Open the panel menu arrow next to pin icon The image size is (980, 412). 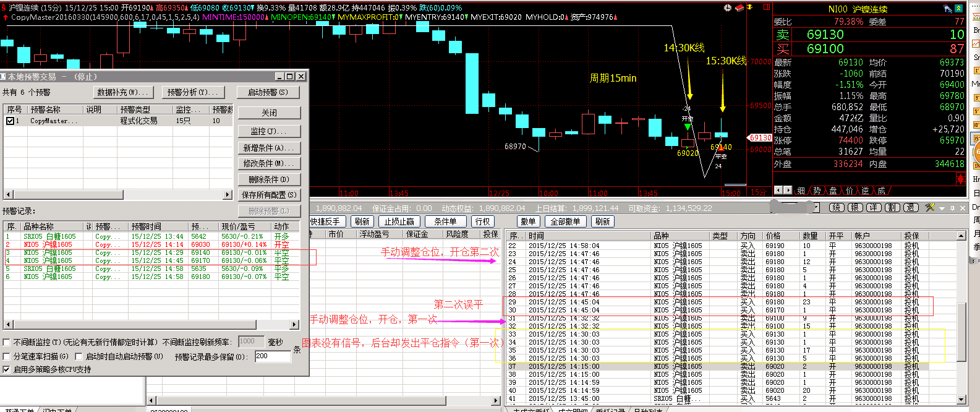click(942, 208)
